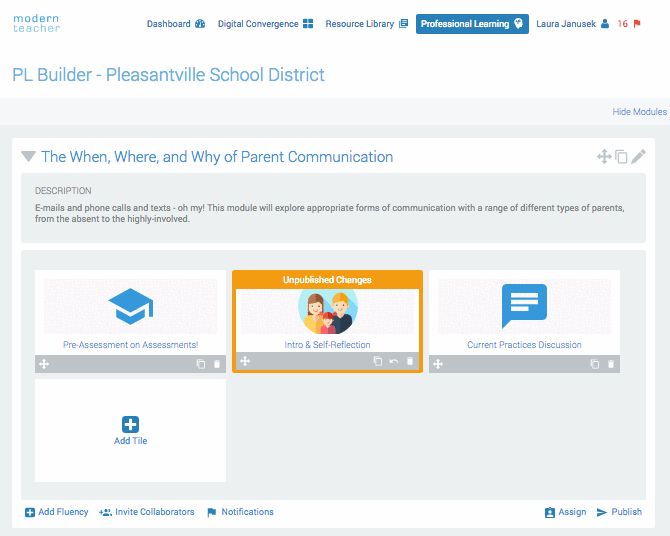Delete the Pre-Assessment tile
This screenshot has width=670, height=536.
[217, 364]
